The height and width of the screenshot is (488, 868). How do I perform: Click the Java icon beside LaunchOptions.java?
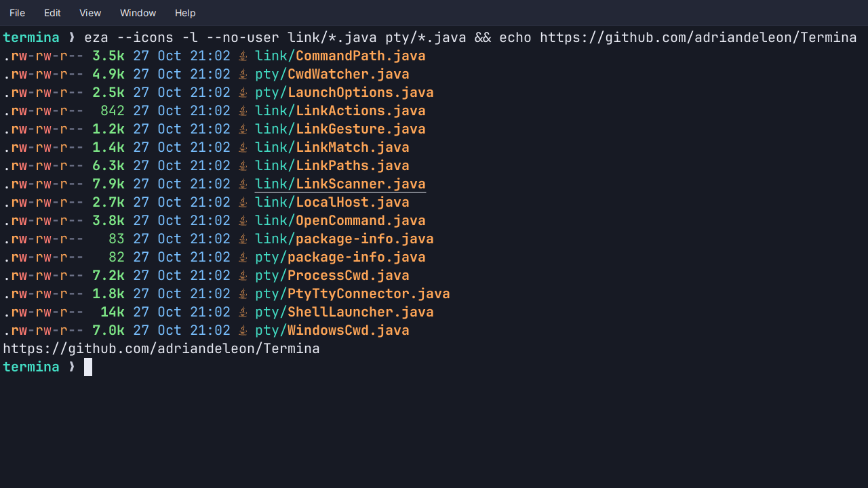[243, 92]
